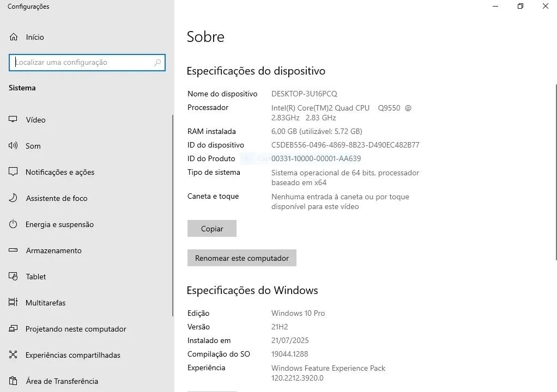Click Sistema operacional de 64 bits text
This screenshot has width=557, height=392.
pyautogui.click(x=346, y=177)
